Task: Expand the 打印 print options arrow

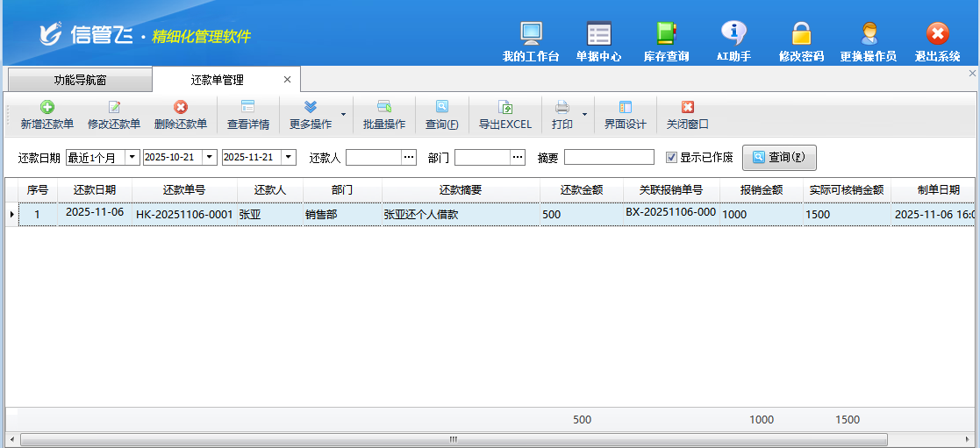Action: click(x=584, y=115)
